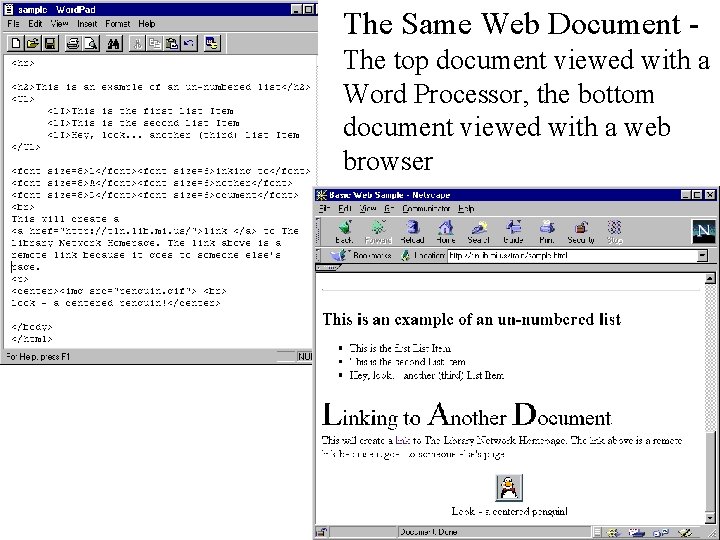Click 'Linking to Another Document' heading in browser
Viewport: 720px width, 540px height.
pos(467,415)
